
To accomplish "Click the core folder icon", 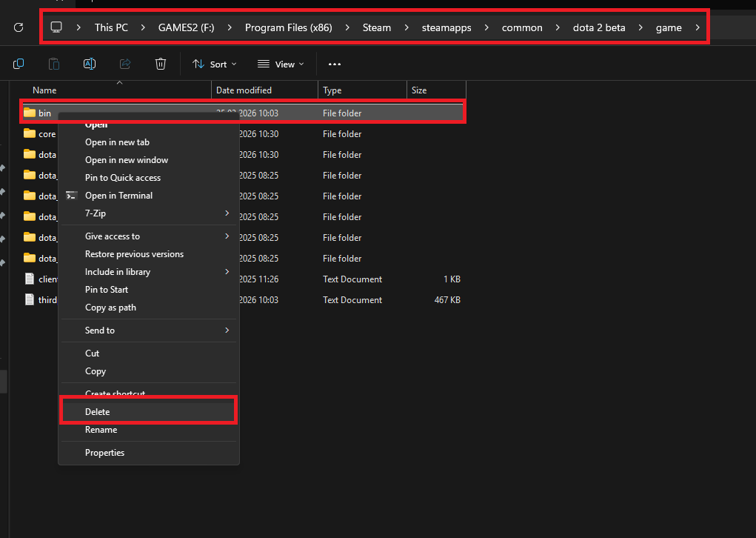I will coord(30,133).
